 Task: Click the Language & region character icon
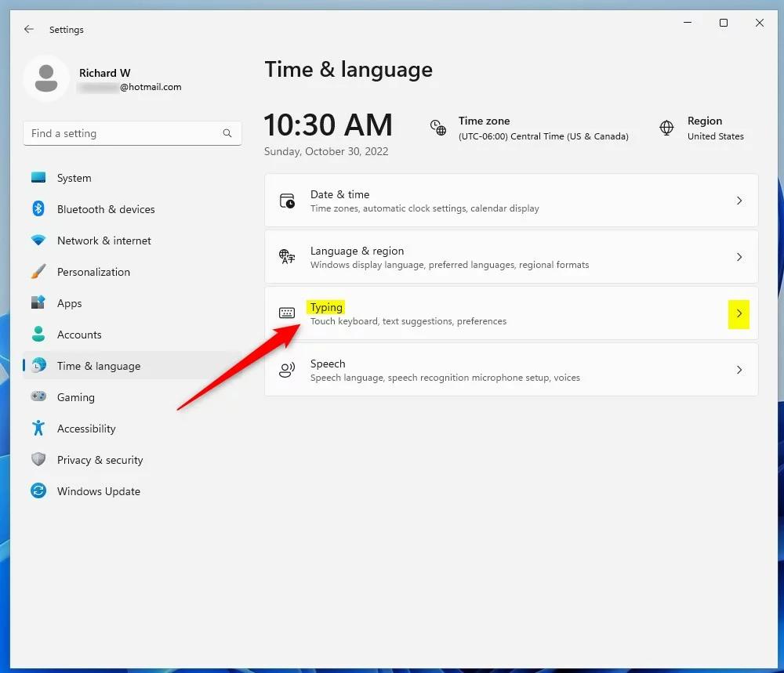click(x=286, y=256)
